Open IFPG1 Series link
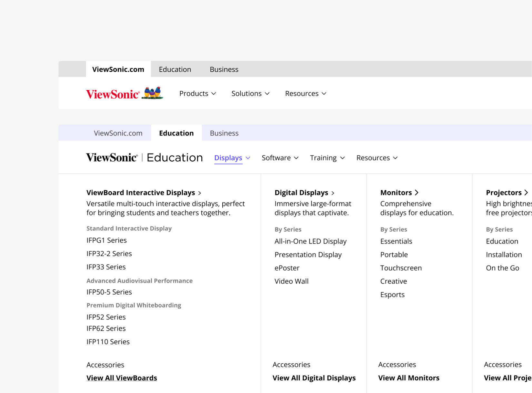The width and height of the screenshot is (532, 393). pyautogui.click(x=106, y=240)
